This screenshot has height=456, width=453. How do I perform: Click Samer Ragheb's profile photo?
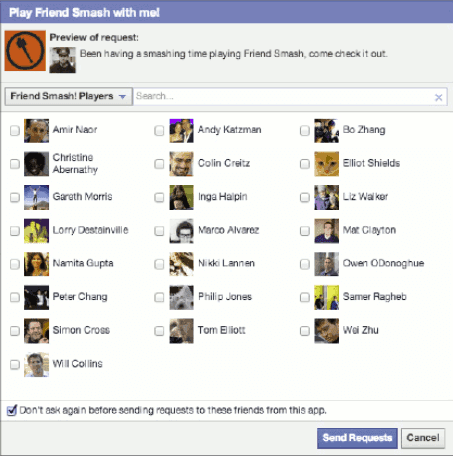point(326,297)
